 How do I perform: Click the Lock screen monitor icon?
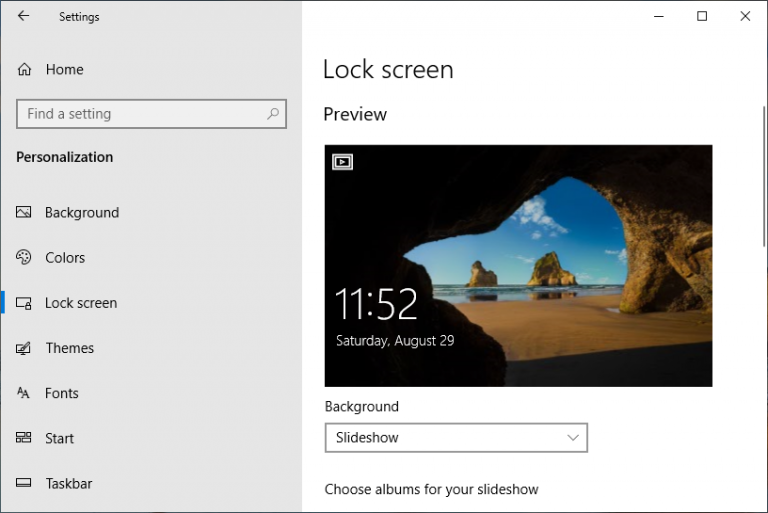pos(24,303)
